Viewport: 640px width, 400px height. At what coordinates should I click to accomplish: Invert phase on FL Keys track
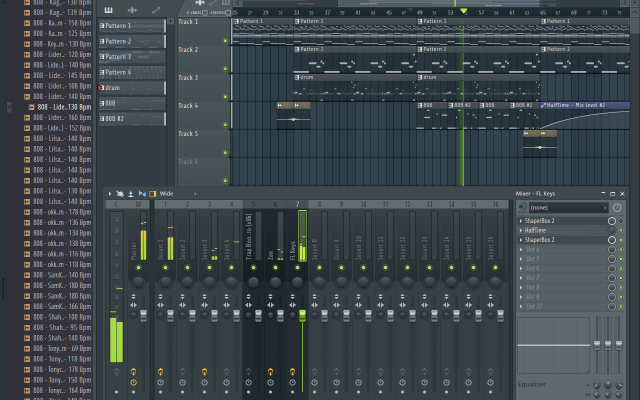(292, 297)
